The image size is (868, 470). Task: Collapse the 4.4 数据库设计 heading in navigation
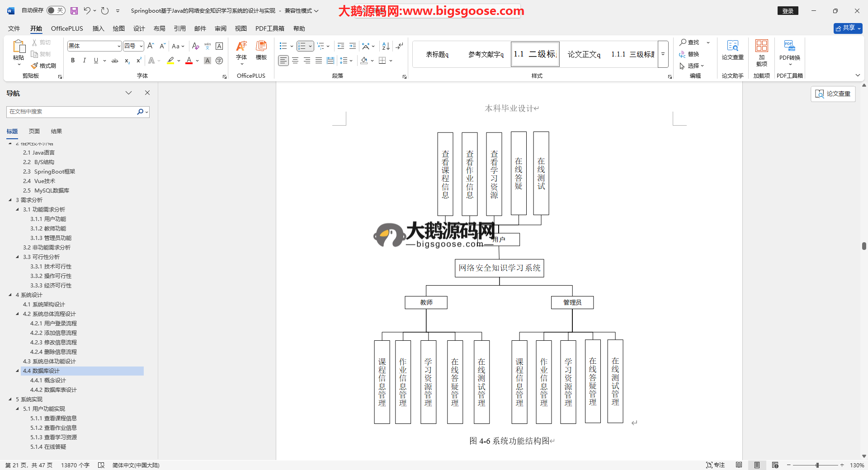pyautogui.click(x=18, y=371)
